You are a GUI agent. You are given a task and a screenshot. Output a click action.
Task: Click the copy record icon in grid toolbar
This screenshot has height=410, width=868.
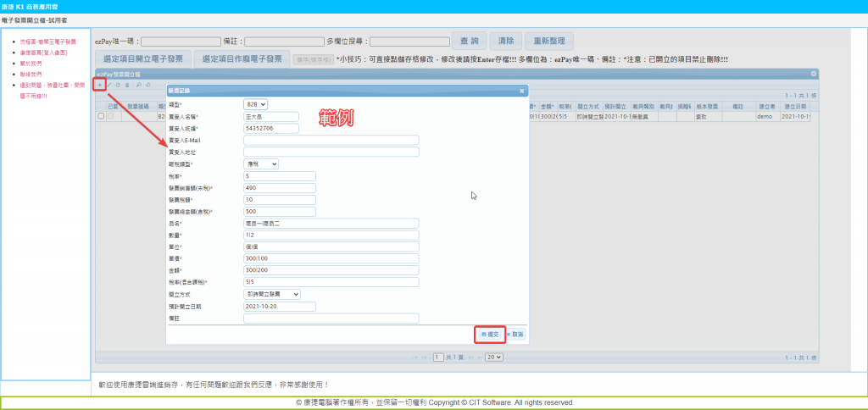tap(118, 85)
